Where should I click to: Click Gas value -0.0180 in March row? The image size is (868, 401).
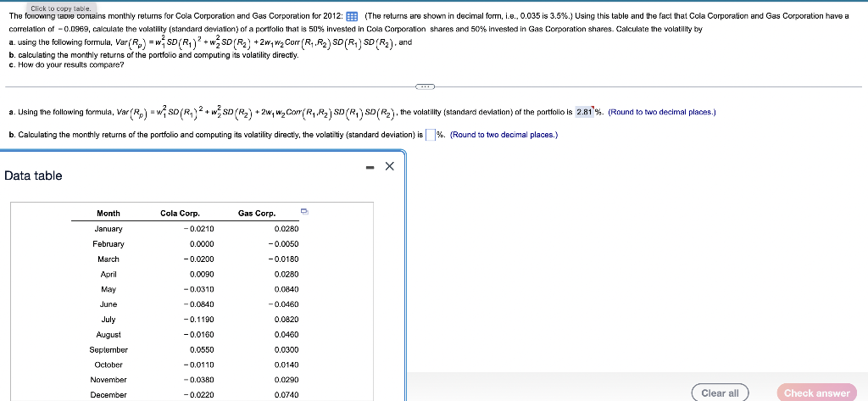pyautogui.click(x=283, y=259)
